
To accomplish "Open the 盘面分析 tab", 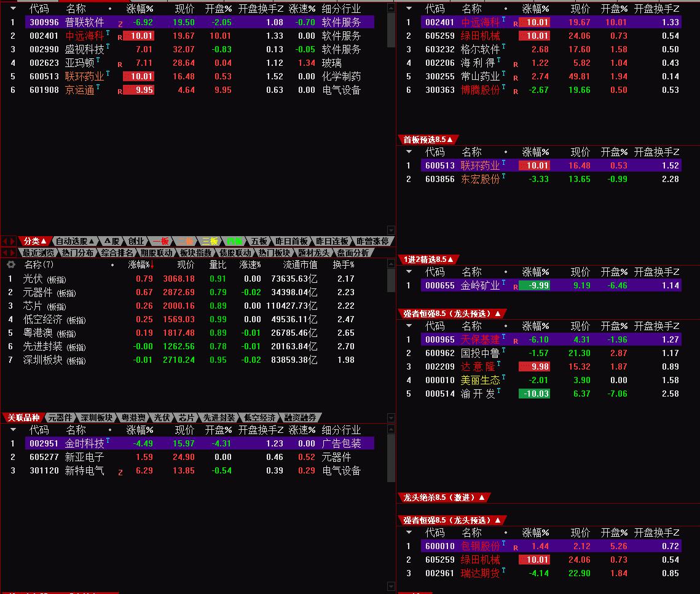I will point(353,253).
